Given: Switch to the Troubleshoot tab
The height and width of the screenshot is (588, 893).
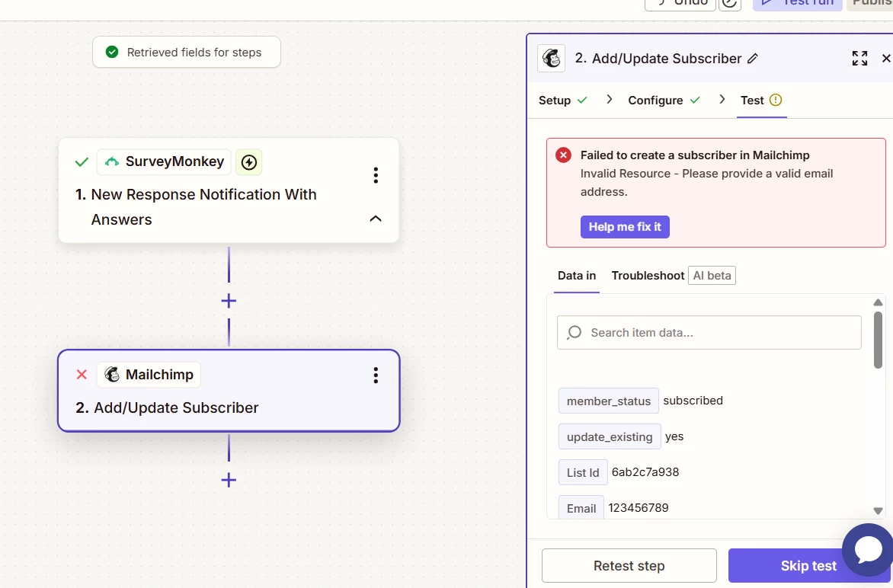Looking at the screenshot, I should (x=648, y=276).
